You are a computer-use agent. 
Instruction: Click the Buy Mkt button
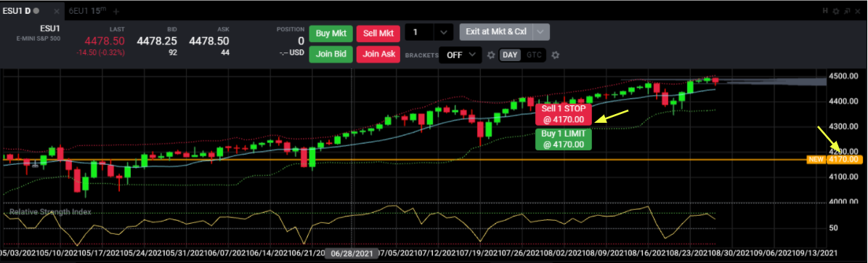pos(330,33)
